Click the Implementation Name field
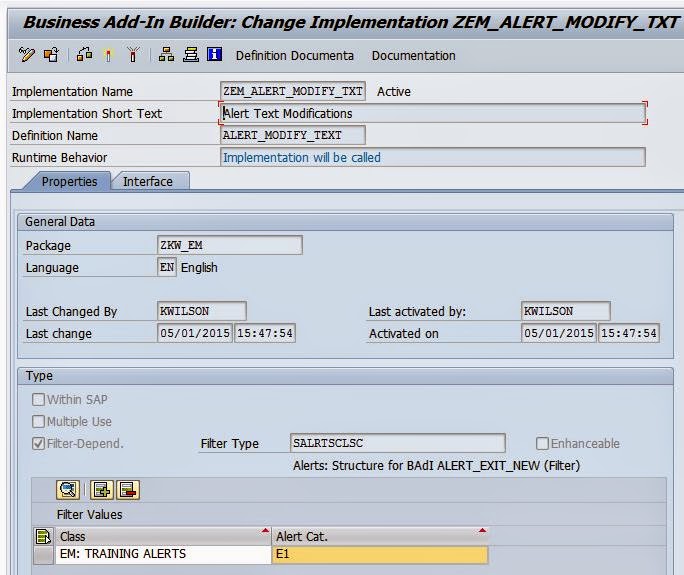Viewport: 684px width, 575px height. [293, 91]
